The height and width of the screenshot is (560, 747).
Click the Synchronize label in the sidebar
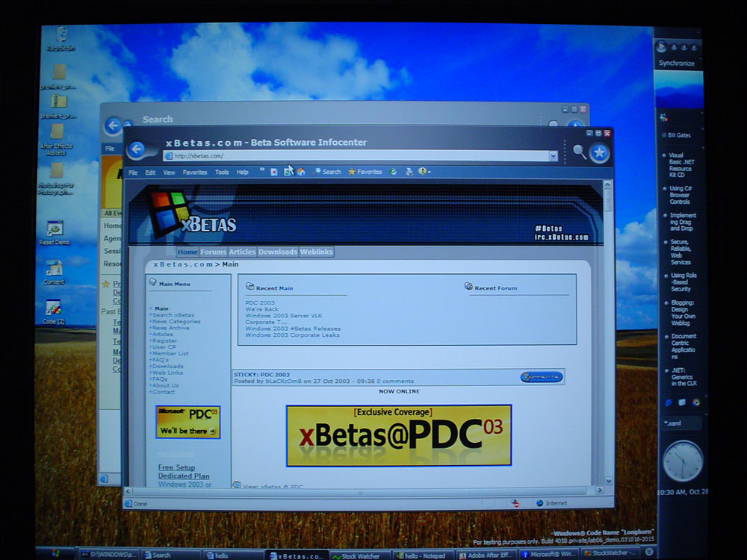coord(677,63)
